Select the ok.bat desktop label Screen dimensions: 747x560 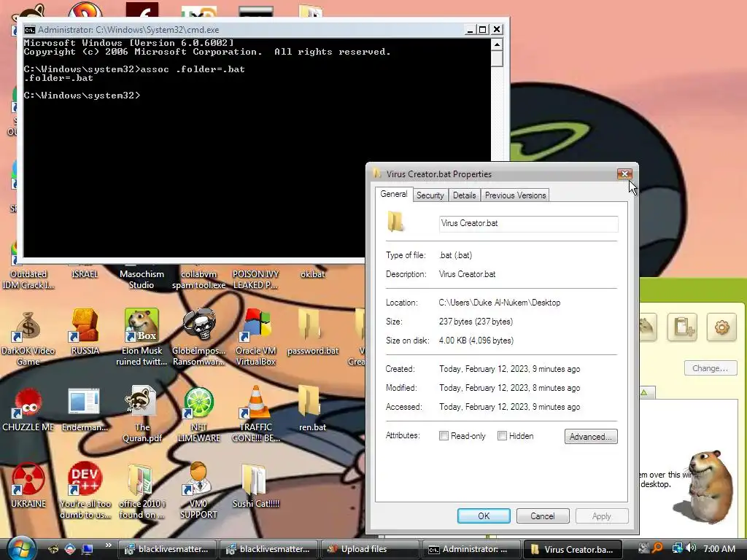point(312,274)
